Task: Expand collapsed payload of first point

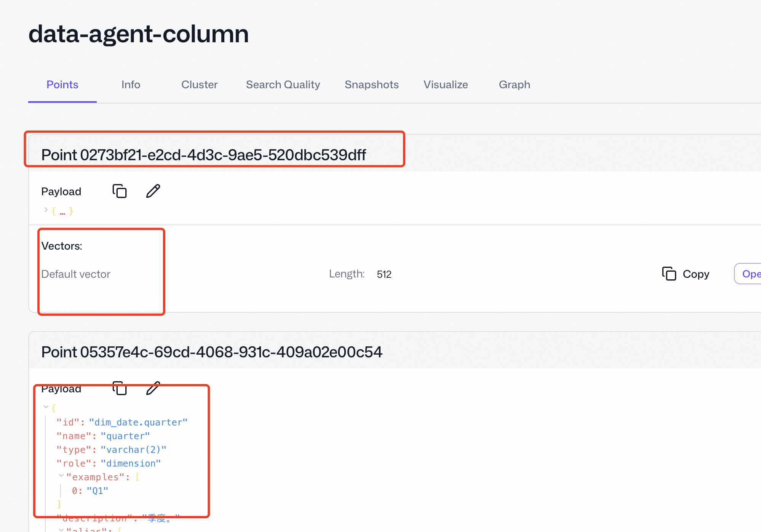Action: [46, 210]
